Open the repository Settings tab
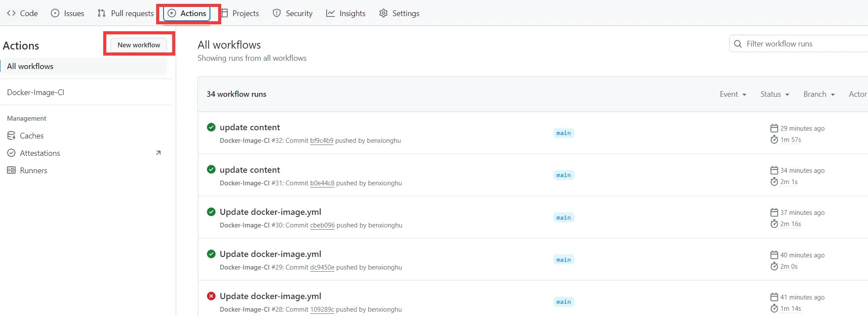868x316 pixels. (400, 13)
